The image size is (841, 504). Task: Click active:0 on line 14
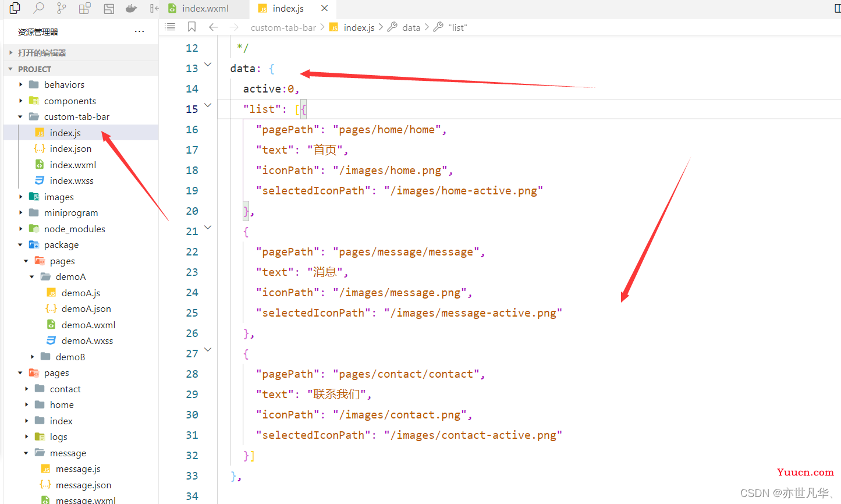[x=268, y=88]
